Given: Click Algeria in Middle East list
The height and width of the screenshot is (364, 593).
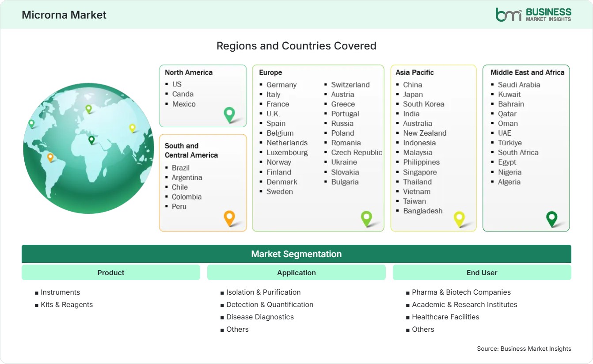Looking at the screenshot, I should (x=509, y=182).
